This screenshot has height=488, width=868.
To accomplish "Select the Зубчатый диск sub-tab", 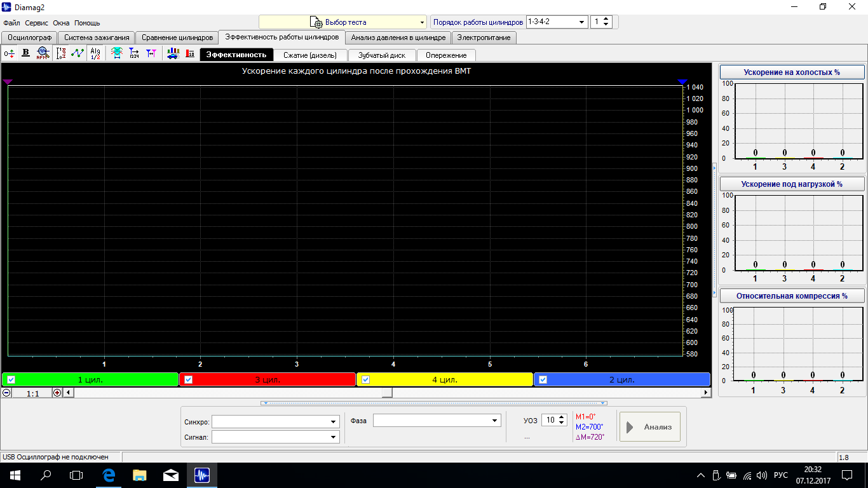I will coord(382,55).
